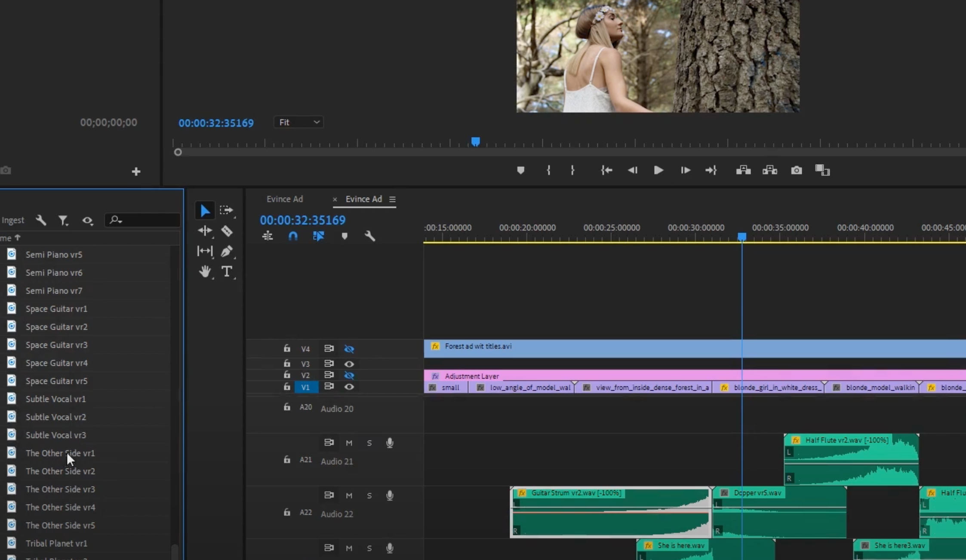Select the Razor tool
The height and width of the screenshot is (560, 966).
(227, 231)
